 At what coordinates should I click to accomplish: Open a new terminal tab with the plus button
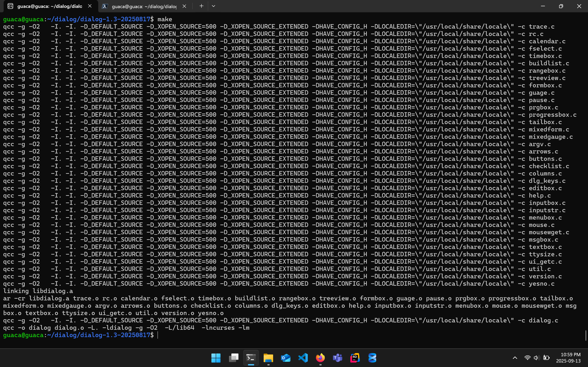pos(201,6)
